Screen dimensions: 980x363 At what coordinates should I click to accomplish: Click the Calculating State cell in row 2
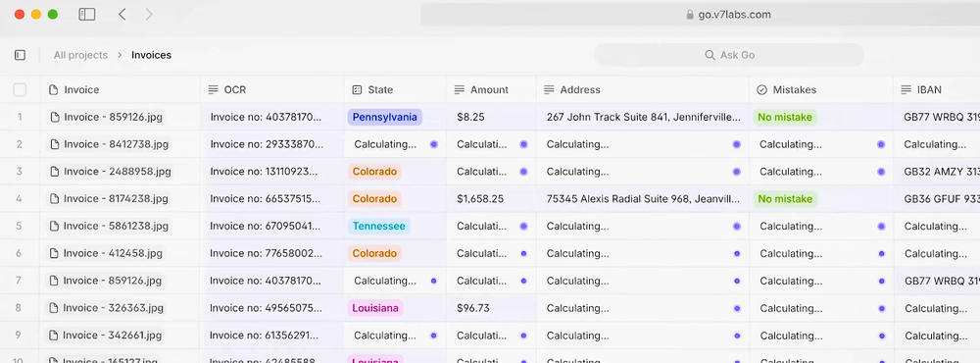pos(395,144)
